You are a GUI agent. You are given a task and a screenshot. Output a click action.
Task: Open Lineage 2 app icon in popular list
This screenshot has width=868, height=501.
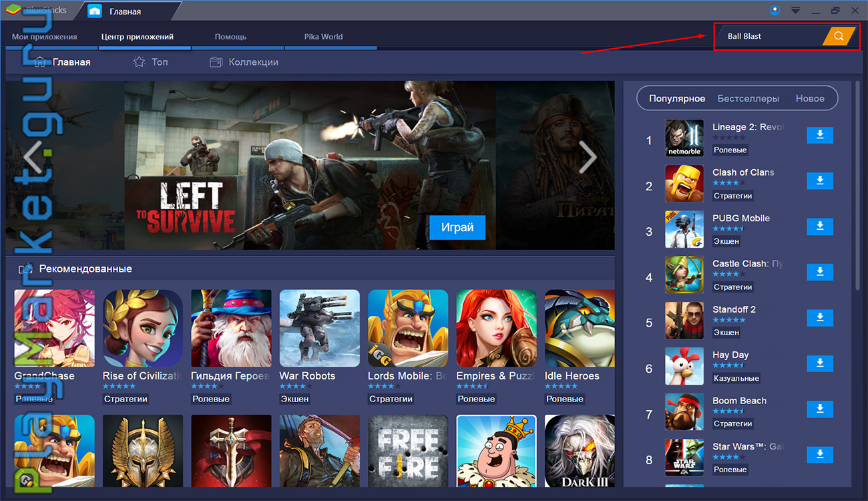coord(684,138)
